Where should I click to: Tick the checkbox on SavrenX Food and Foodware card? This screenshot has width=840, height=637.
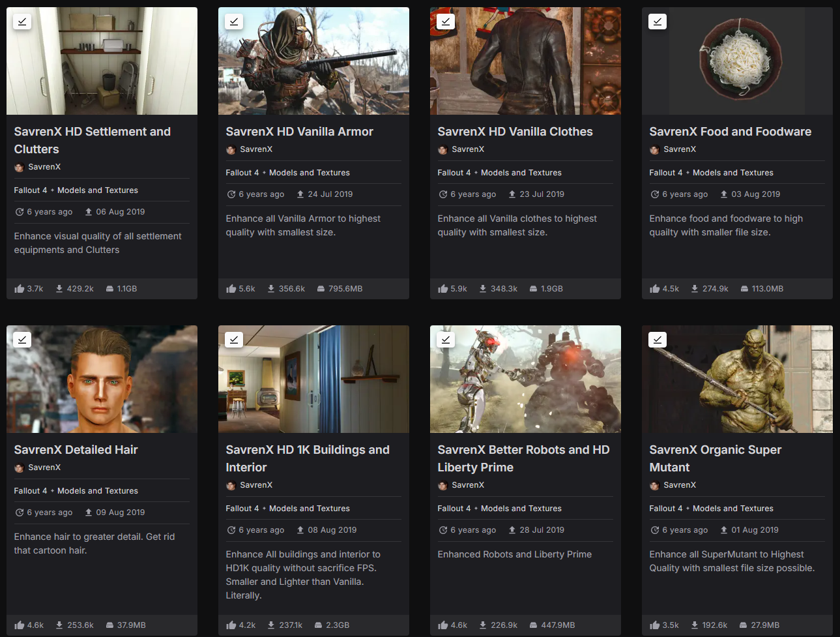pyautogui.click(x=658, y=22)
